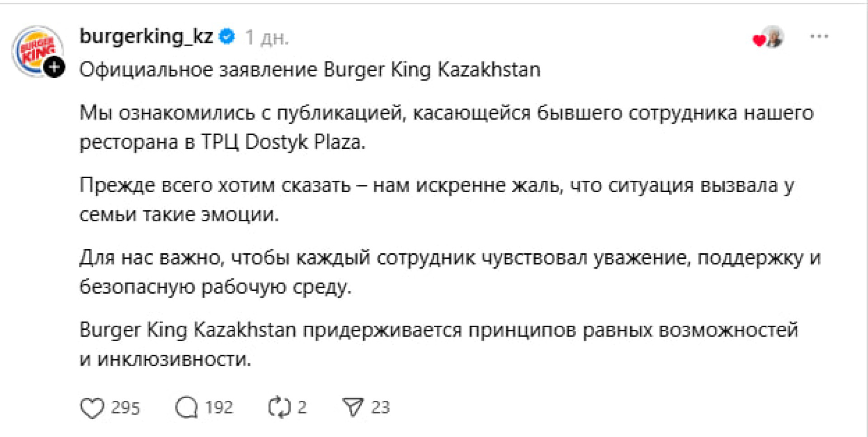Click the blue verified badge
The height and width of the screenshot is (437, 868).
click(x=227, y=36)
